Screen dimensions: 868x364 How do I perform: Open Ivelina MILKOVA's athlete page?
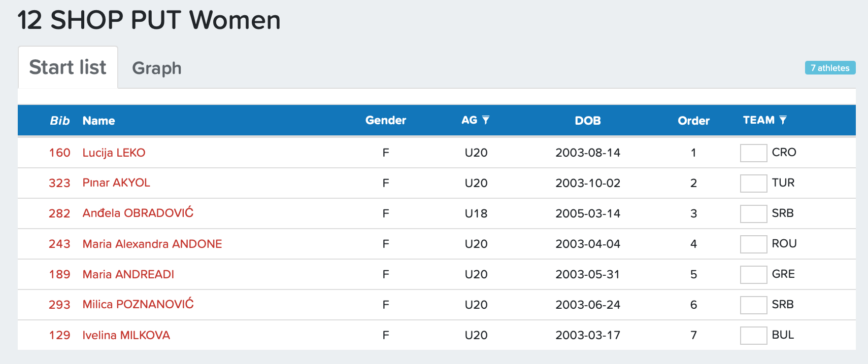tap(126, 335)
